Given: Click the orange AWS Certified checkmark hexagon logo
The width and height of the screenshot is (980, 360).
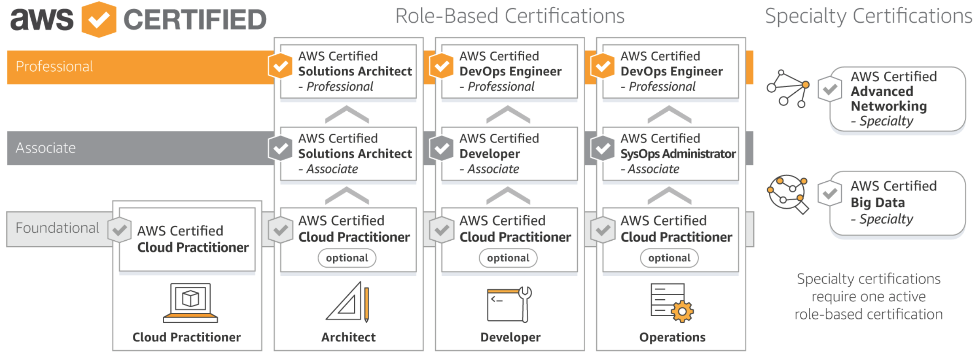Looking at the screenshot, I should coord(98,19).
